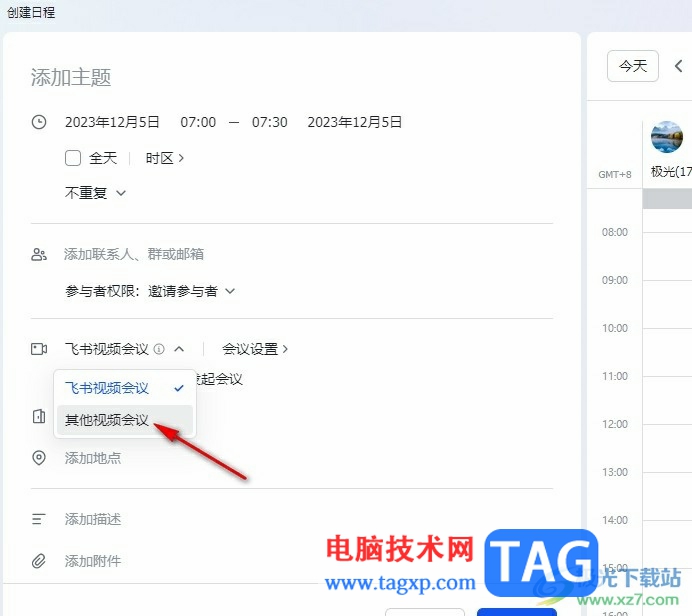Click the clock icon beside the date
692x616 pixels.
point(39,122)
